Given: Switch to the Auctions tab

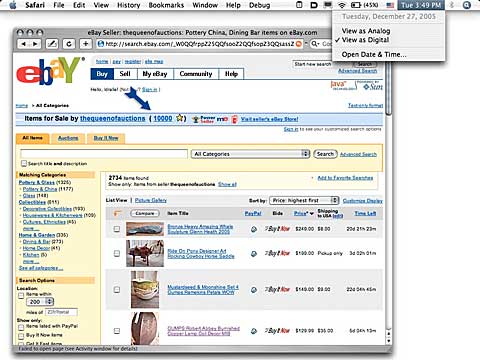Looking at the screenshot, I should click(x=68, y=138).
